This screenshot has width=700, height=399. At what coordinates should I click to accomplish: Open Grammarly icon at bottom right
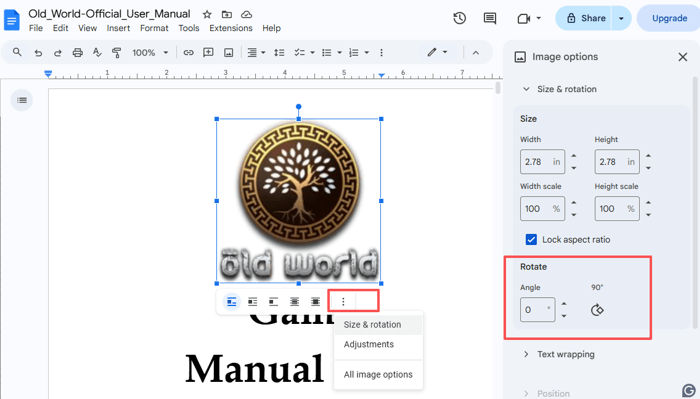coord(689,390)
